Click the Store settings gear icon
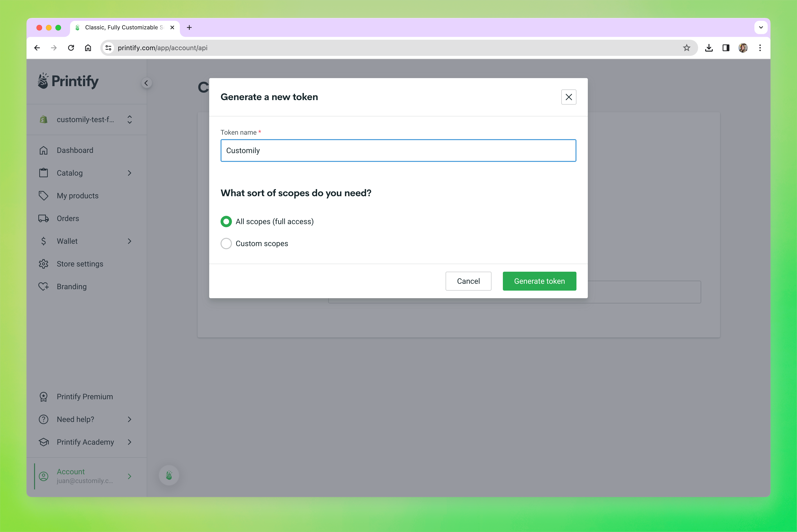797x532 pixels. pos(44,264)
